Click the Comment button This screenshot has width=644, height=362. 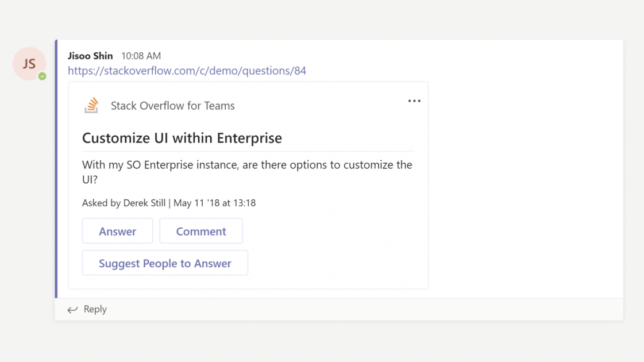pos(201,231)
